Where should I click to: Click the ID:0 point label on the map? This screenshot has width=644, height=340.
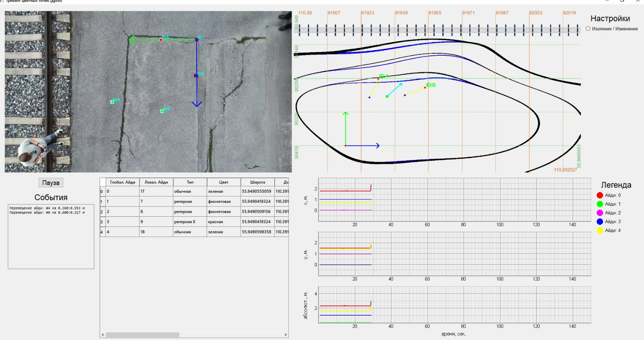431,85
